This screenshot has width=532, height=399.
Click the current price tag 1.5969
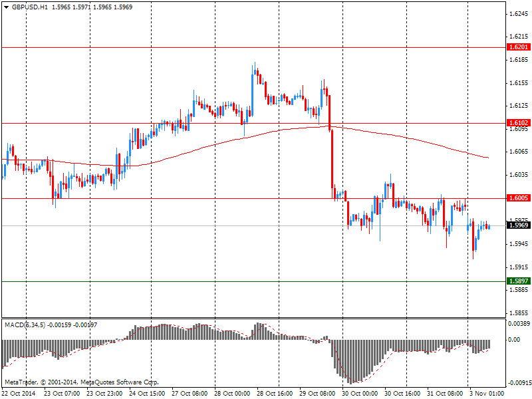[519, 225]
